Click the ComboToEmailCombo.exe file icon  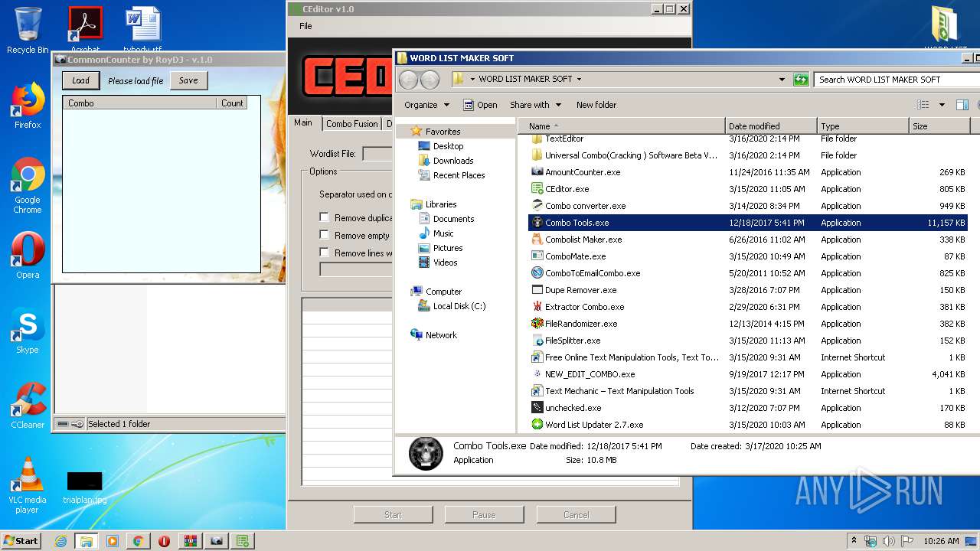coord(537,273)
